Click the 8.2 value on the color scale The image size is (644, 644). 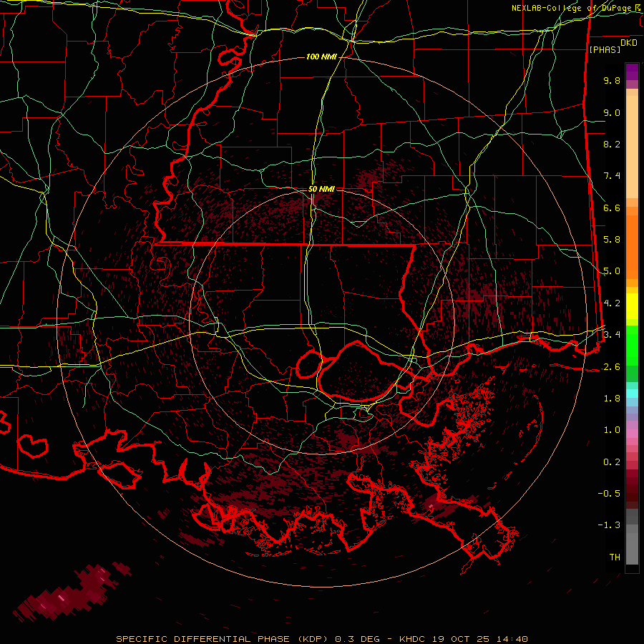coord(612,144)
